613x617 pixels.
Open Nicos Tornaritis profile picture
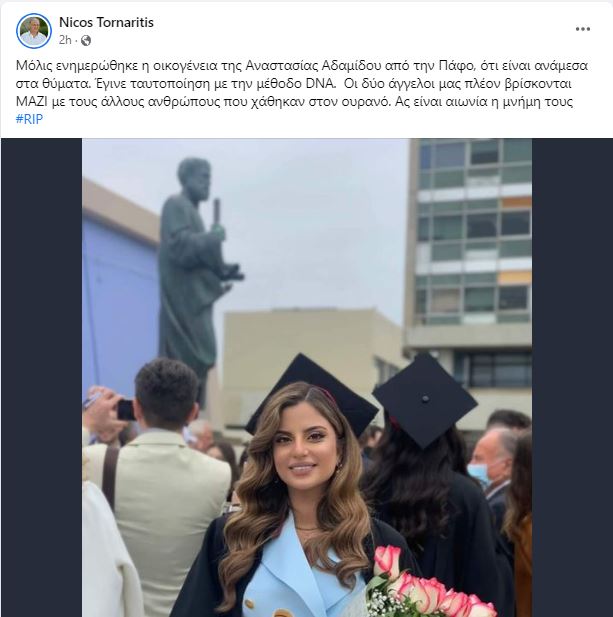pyautogui.click(x=34, y=31)
